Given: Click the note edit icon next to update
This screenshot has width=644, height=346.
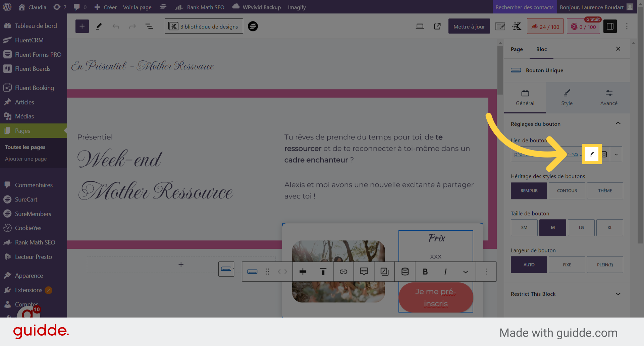Looking at the screenshot, I should pos(500,26).
